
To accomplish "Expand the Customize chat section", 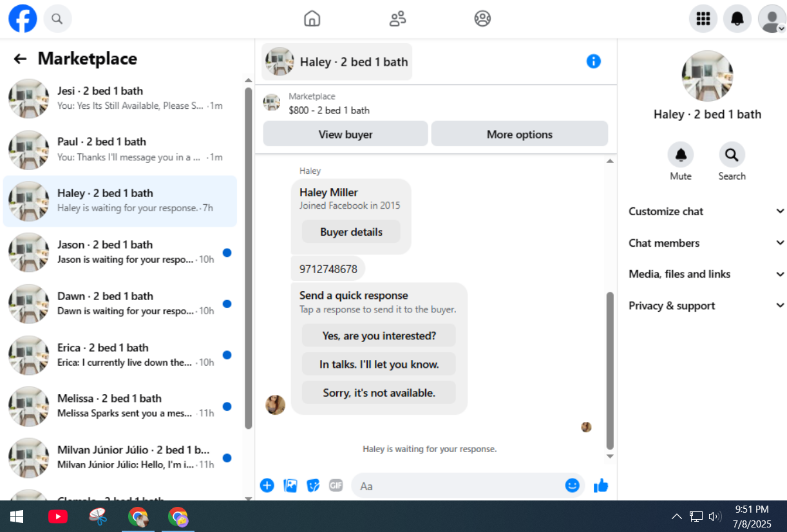I will [x=707, y=211].
